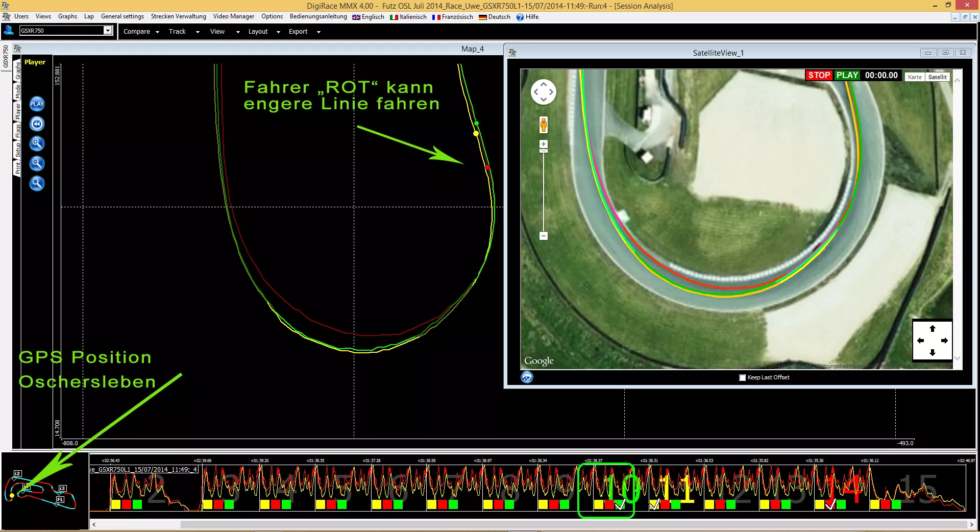The image size is (980, 532).
Task: Click the DigiRace application icon in title bar
Action: pos(5,6)
